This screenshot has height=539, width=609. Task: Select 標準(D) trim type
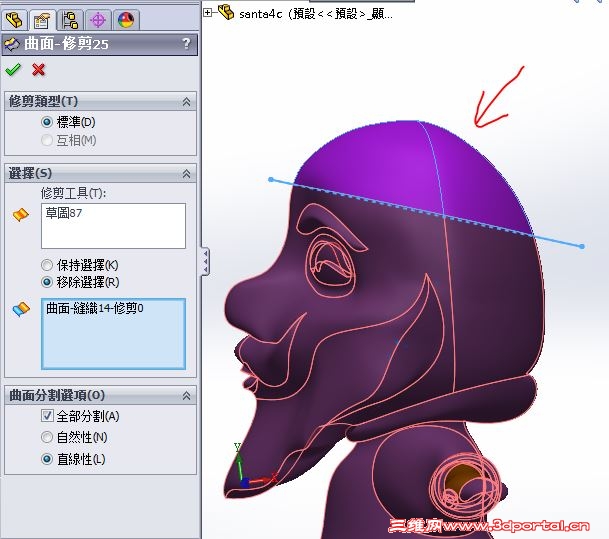click(47, 122)
